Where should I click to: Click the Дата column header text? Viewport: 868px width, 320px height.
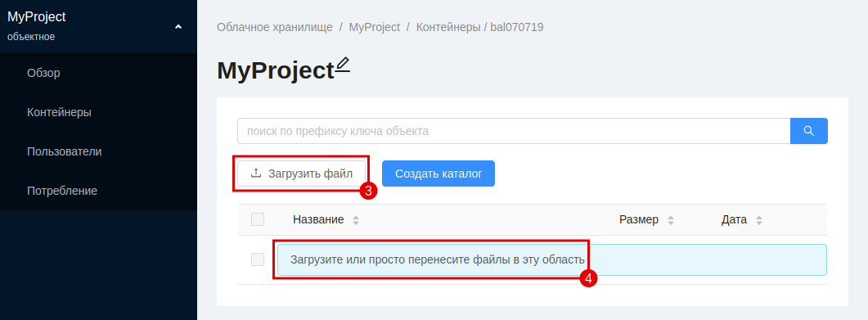click(734, 220)
